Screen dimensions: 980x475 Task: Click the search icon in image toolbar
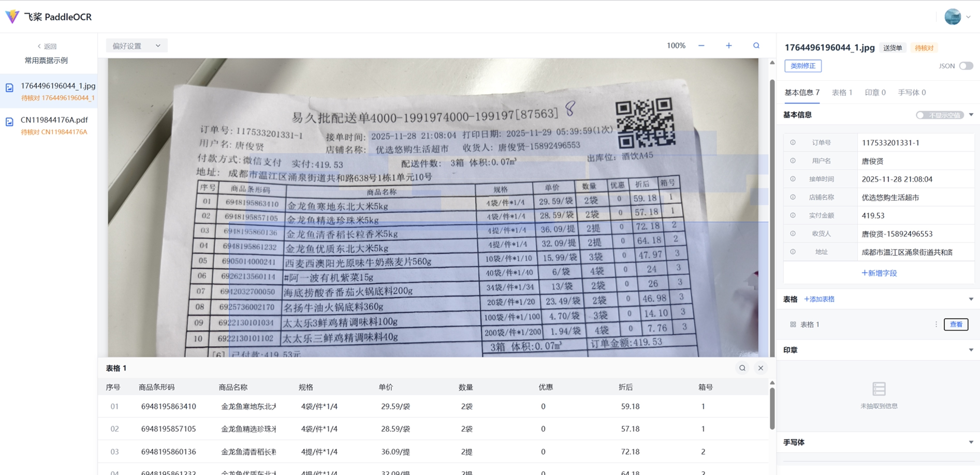point(756,46)
